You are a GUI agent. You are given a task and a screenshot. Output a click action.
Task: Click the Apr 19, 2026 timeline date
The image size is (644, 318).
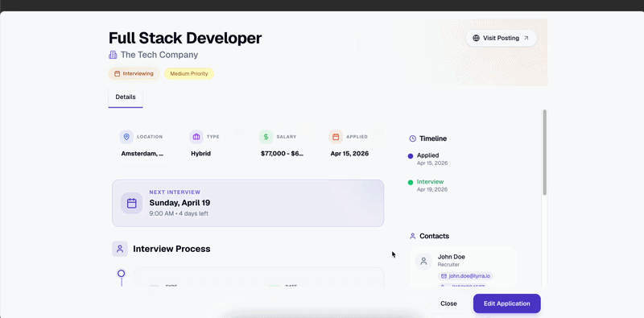tap(432, 189)
